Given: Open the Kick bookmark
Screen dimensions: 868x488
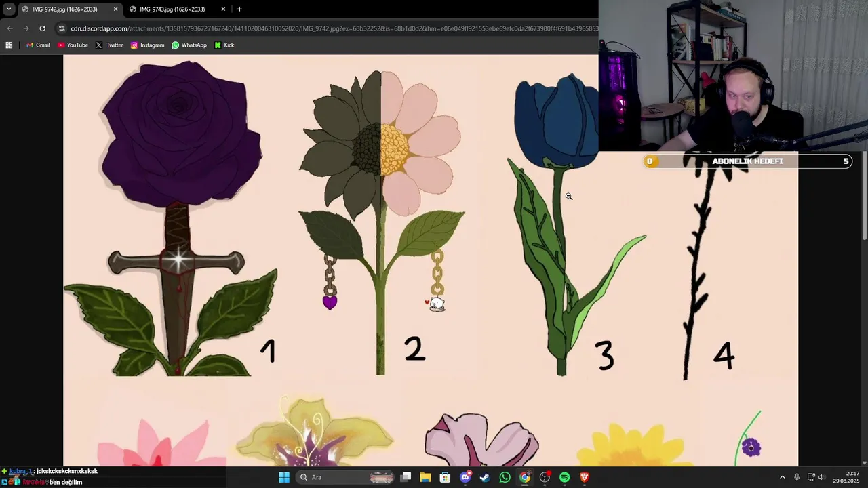Looking at the screenshot, I should click(x=224, y=45).
